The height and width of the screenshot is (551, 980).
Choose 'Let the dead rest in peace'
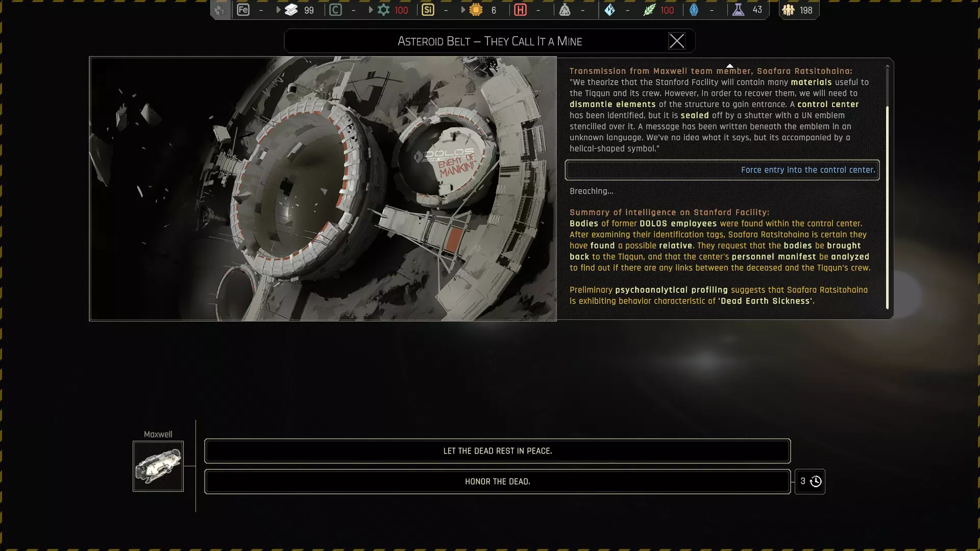[497, 451]
